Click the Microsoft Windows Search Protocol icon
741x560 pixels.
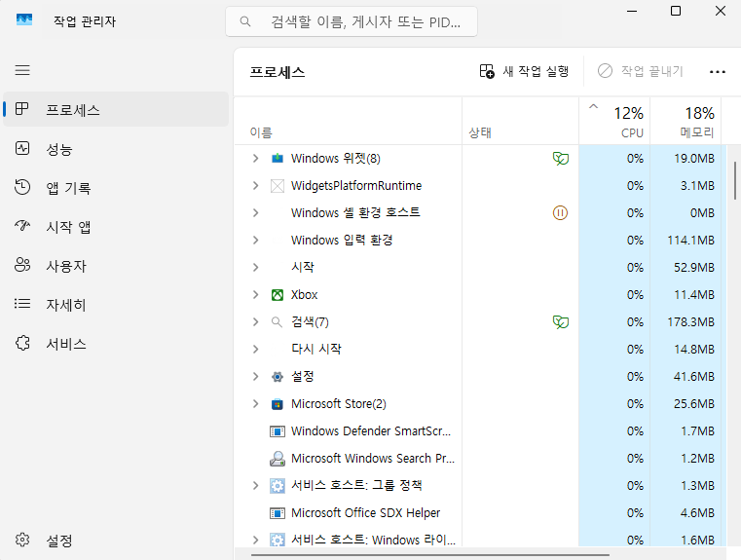point(278,459)
